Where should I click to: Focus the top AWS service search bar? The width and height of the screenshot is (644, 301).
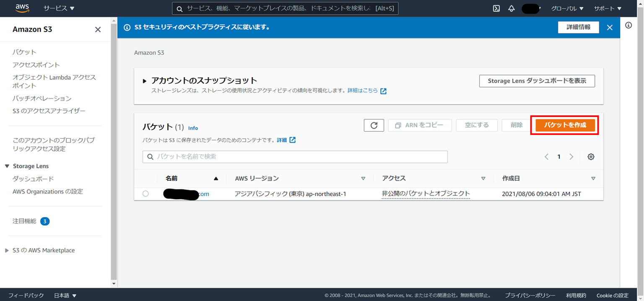[285, 8]
